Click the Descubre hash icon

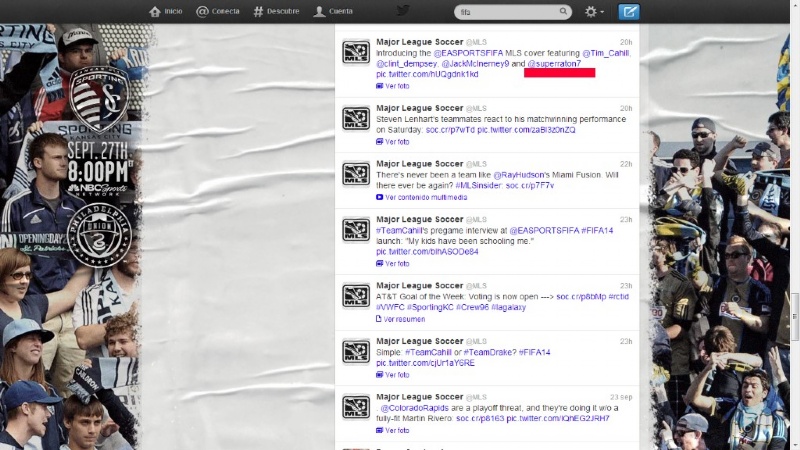point(259,11)
